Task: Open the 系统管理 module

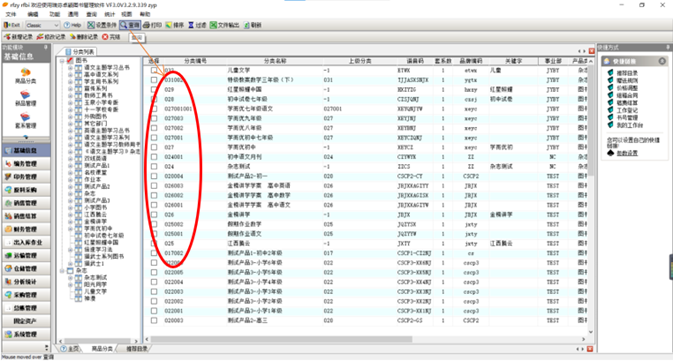Action: [26, 334]
